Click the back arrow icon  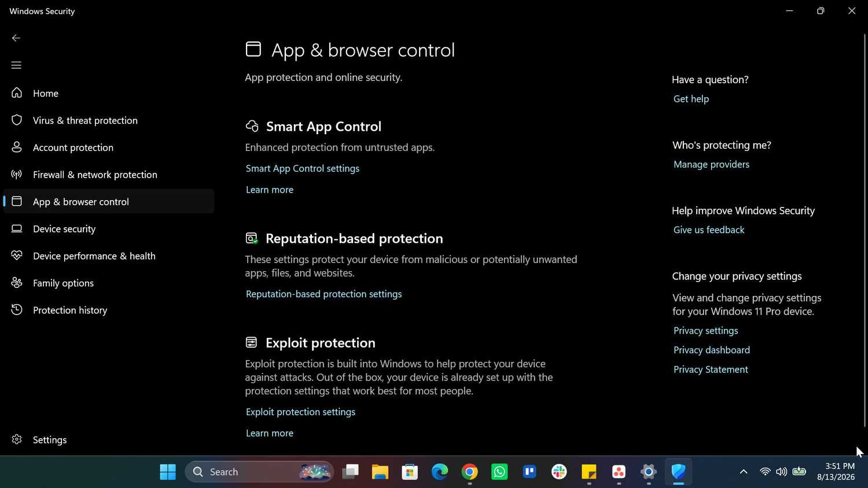(x=16, y=38)
